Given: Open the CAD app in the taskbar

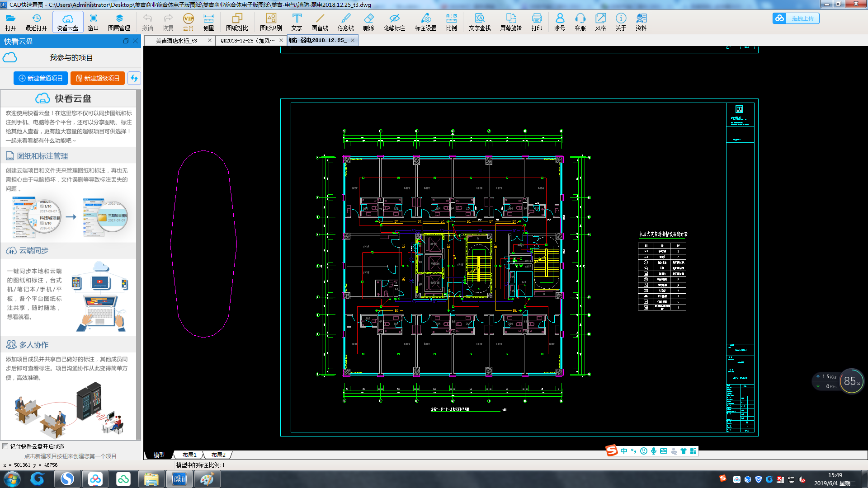Looking at the screenshot, I should tap(179, 479).
